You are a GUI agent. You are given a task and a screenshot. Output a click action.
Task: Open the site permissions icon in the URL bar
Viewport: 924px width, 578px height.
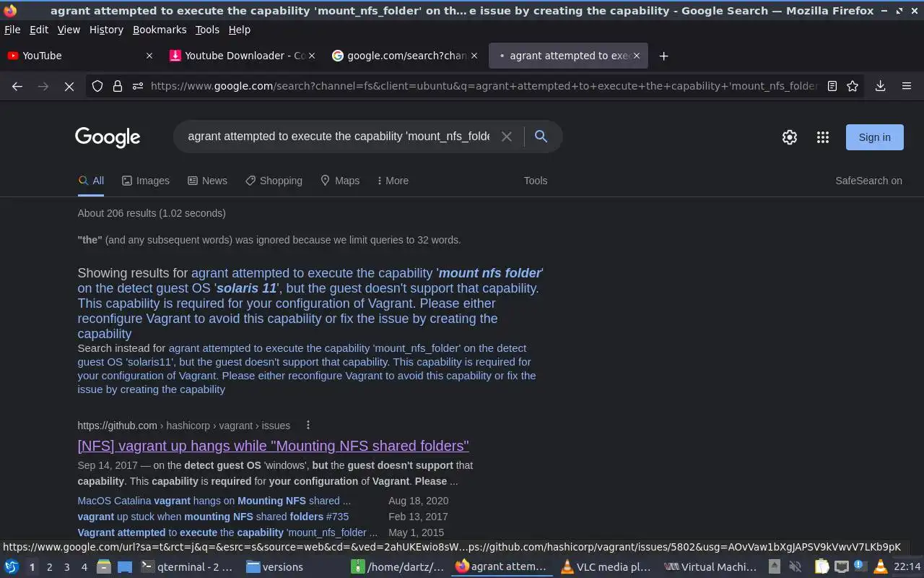point(138,86)
